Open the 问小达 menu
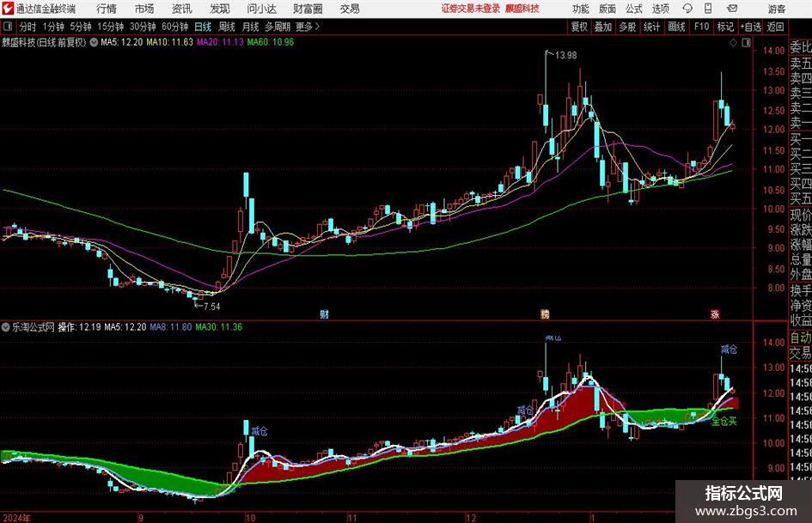 (261, 9)
